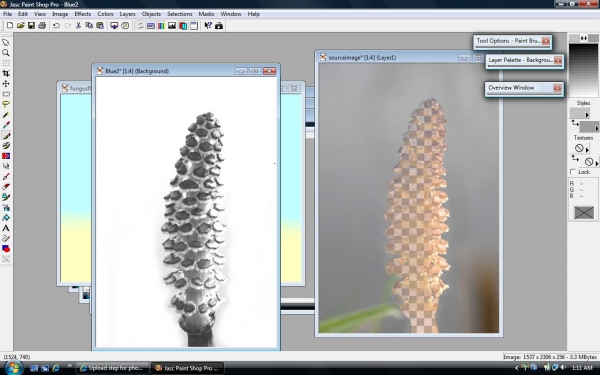The image size is (600, 375).
Task: Select the Zoom magnifier tool
Action: (6, 53)
